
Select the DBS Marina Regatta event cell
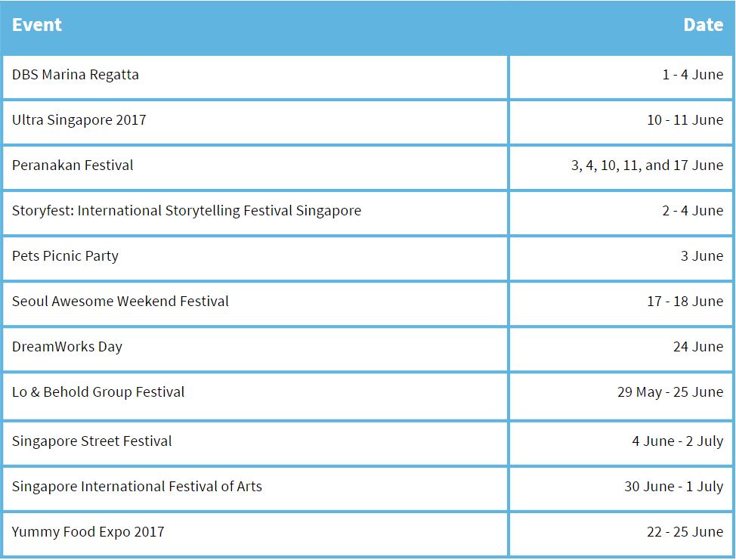click(x=76, y=75)
